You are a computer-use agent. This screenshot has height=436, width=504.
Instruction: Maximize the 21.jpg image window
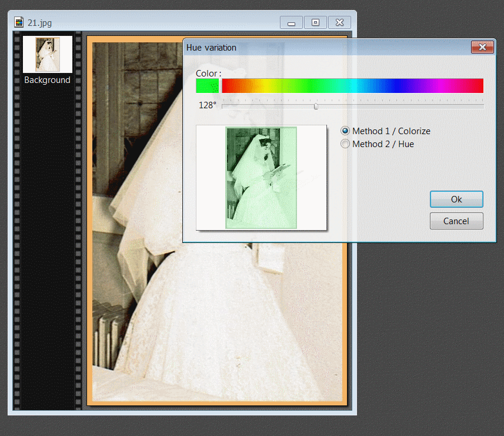coord(316,23)
